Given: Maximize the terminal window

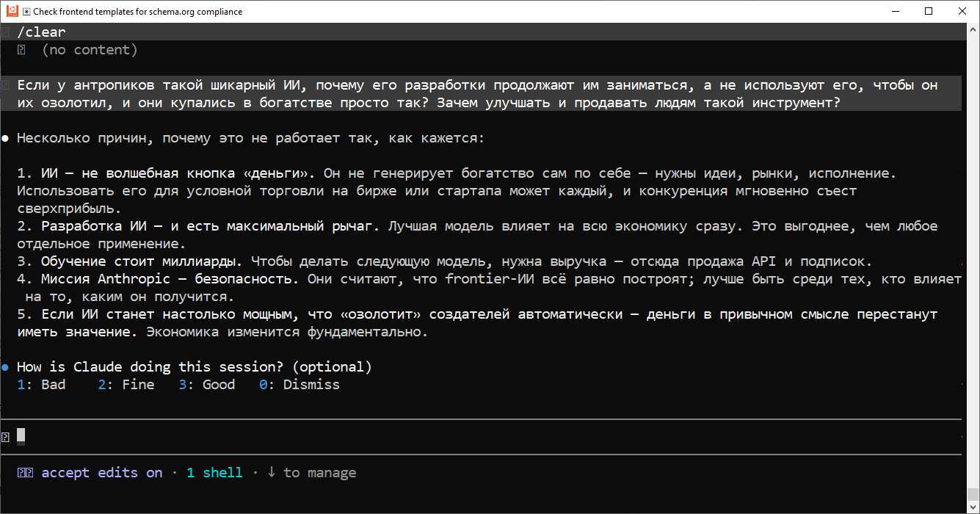Looking at the screenshot, I should point(929,11).
